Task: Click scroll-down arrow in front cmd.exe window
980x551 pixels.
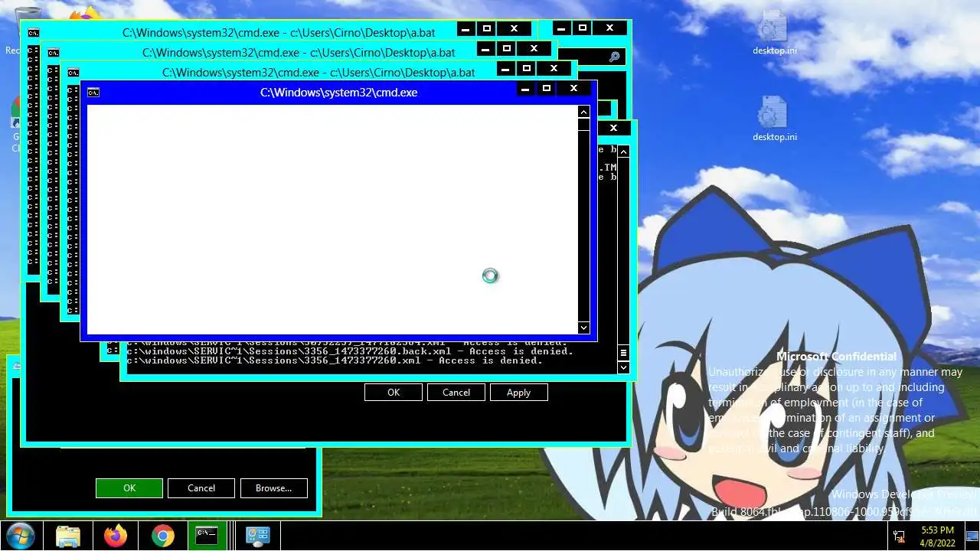Action: pyautogui.click(x=583, y=328)
